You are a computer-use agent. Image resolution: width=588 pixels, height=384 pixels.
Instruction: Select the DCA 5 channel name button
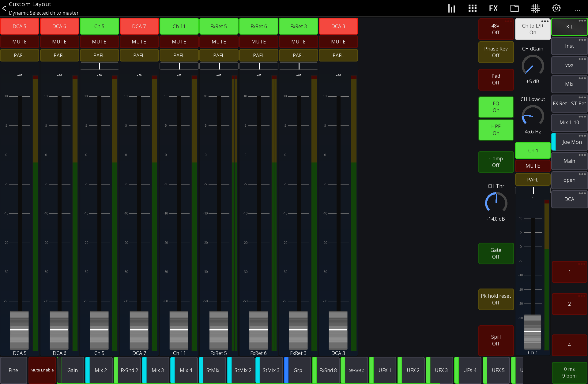click(x=20, y=26)
